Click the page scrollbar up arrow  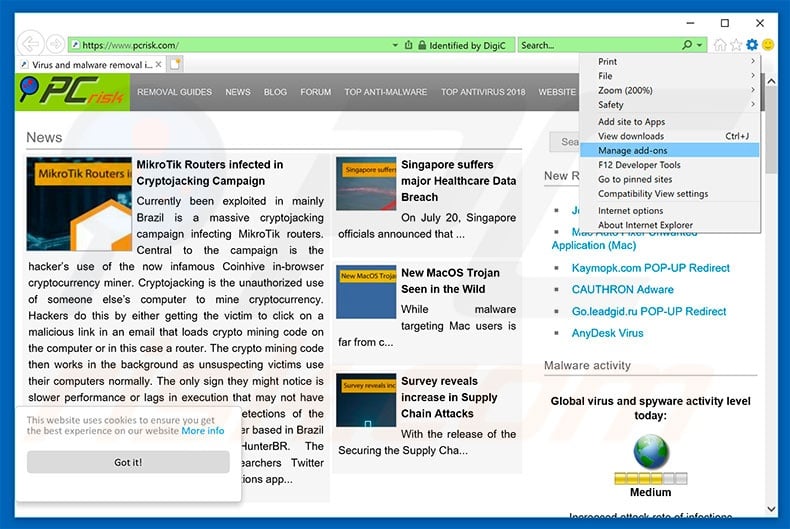pyautogui.click(x=771, y=81)
